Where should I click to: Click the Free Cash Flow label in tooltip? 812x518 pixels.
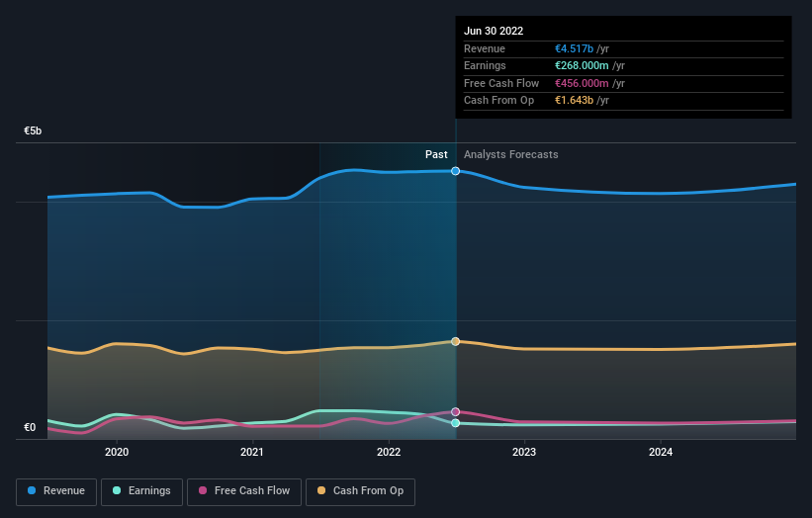(x=501, y=83)
